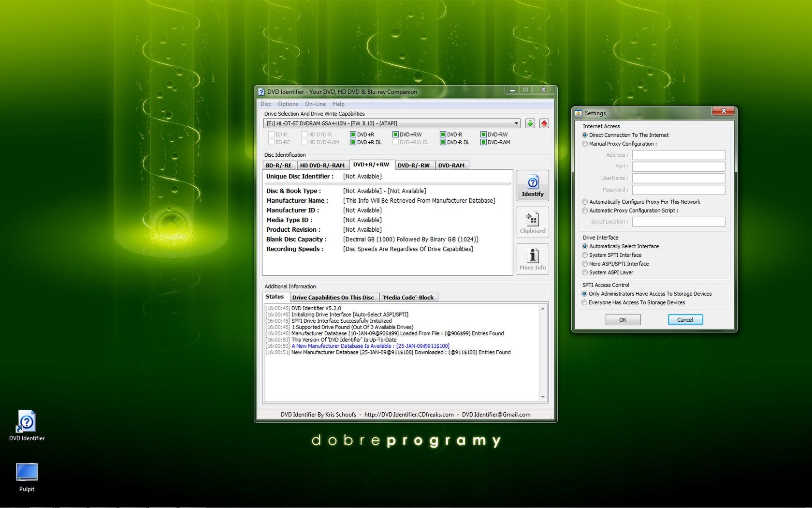Switch to the DVD-R/-RW tab
812x508 pixels.
[414, 165]
